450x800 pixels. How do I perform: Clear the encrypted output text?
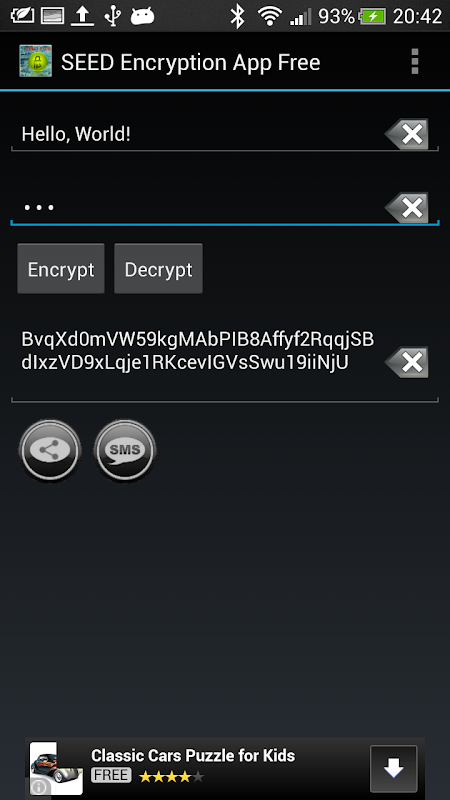pos(407,362)
